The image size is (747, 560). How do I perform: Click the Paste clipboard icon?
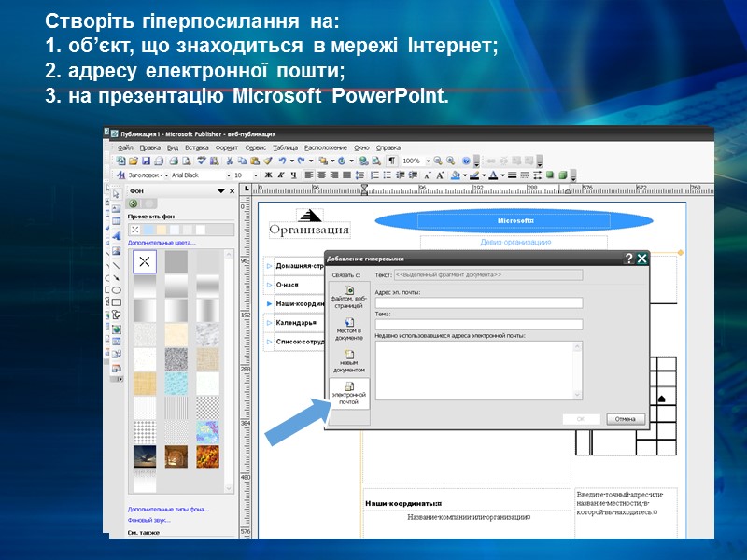tap(255, 161)
